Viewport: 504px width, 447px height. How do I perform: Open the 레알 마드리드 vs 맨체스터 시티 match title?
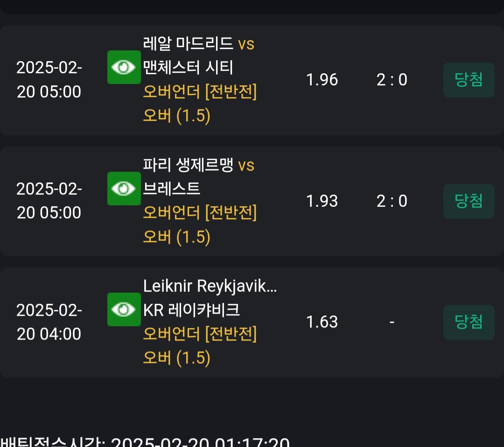198,56
